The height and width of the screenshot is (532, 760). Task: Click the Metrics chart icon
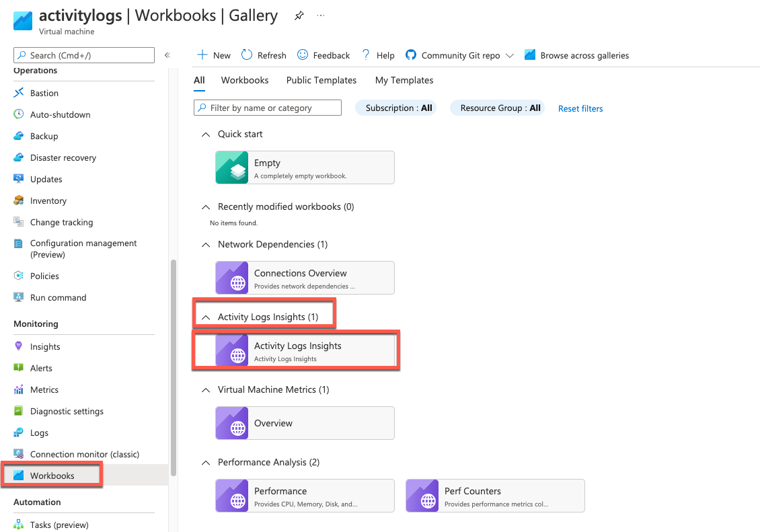tap(19, 389)
